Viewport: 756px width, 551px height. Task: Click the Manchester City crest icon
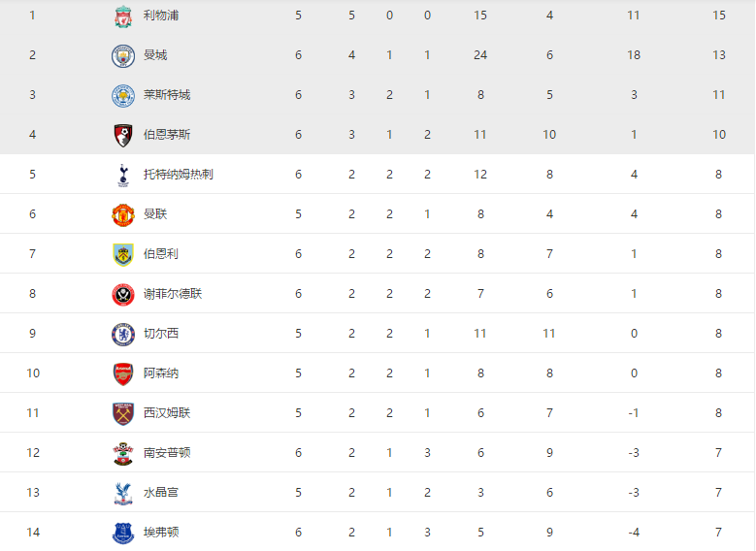122,55
